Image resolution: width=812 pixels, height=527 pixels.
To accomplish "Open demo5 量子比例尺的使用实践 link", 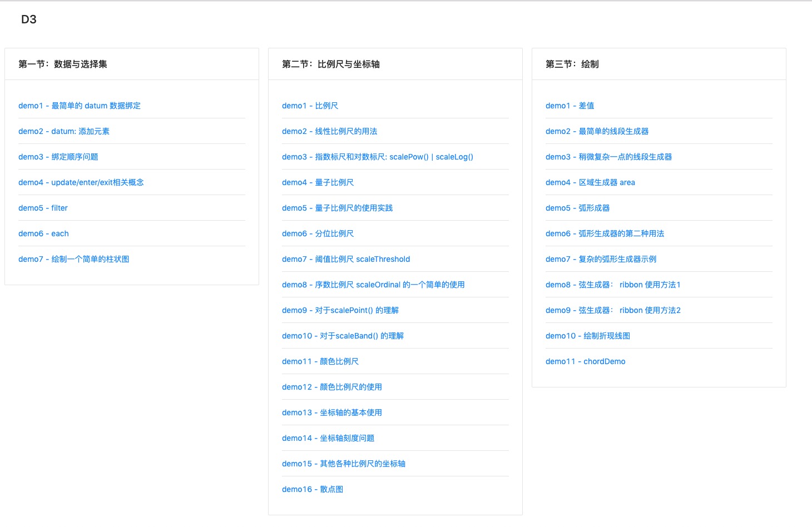I will click(x=338, y=208).
